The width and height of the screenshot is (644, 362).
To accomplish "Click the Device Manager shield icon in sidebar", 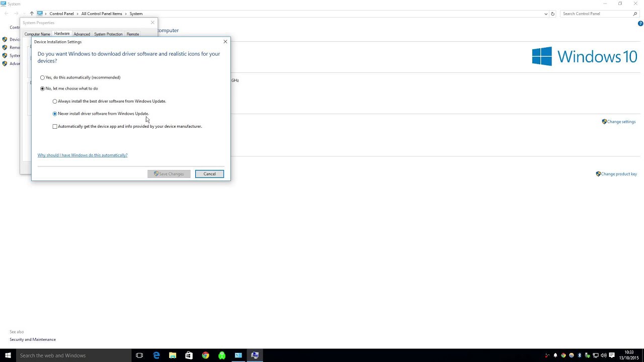I will 5,39.
